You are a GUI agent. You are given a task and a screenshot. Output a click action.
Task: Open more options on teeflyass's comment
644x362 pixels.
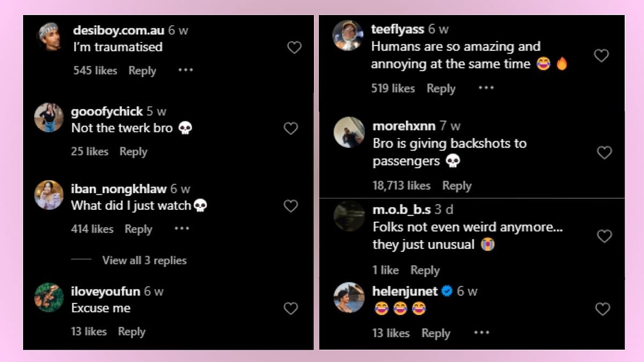pos(486,88)
